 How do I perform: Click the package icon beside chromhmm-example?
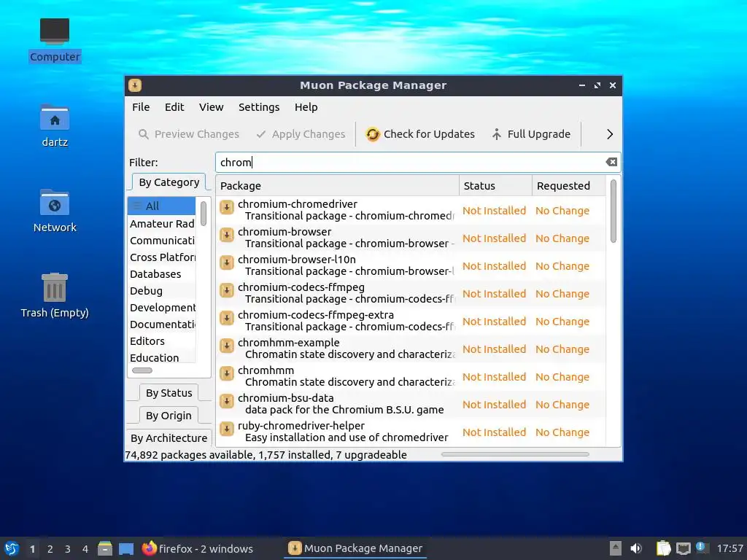click(x=227, y=346)
